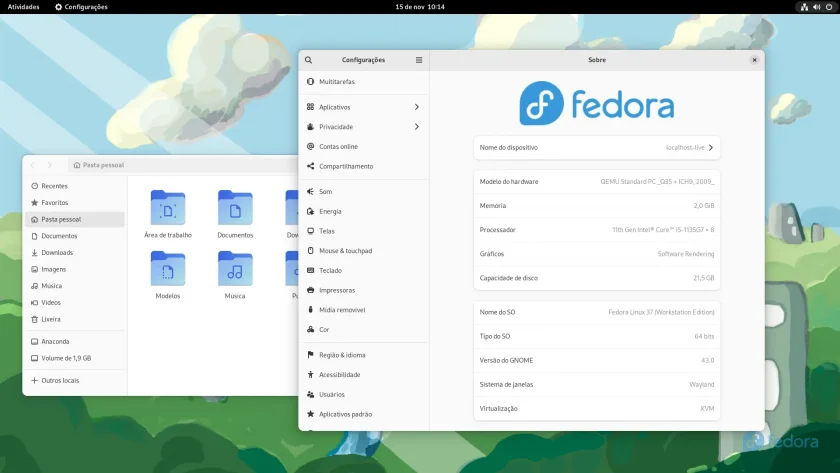Screen dimensions: 840x473
Task: Click the Gráficos Software Rendering row
Action: pos(597,254)
